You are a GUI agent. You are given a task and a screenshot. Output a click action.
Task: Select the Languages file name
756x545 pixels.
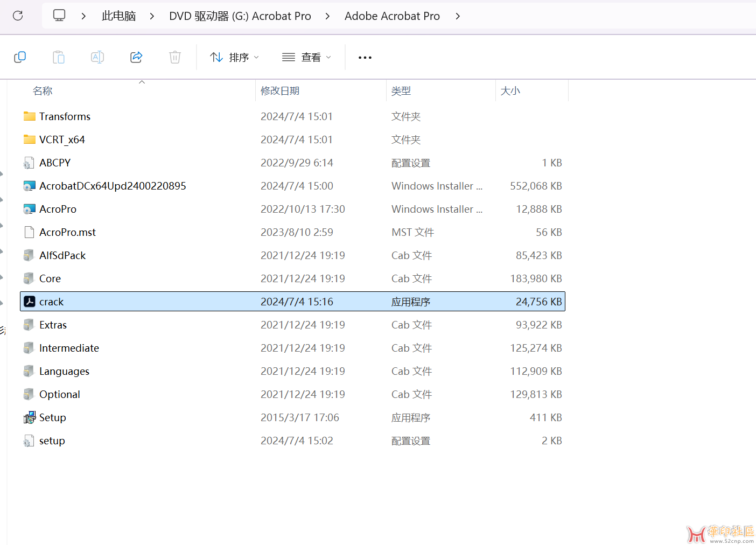[64, 371]
